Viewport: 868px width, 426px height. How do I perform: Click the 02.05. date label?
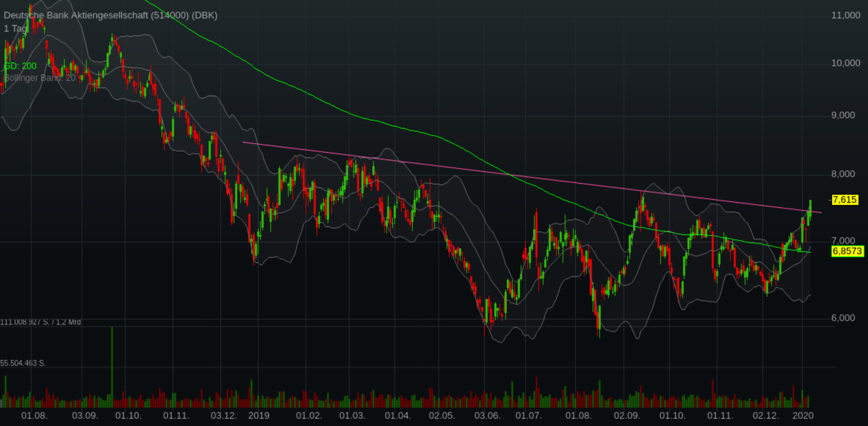click(442, 416)
